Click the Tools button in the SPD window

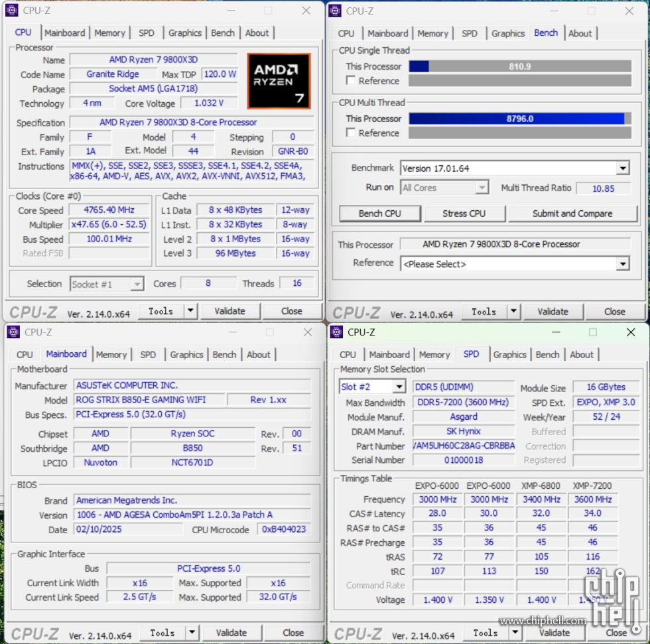(486, 633)
